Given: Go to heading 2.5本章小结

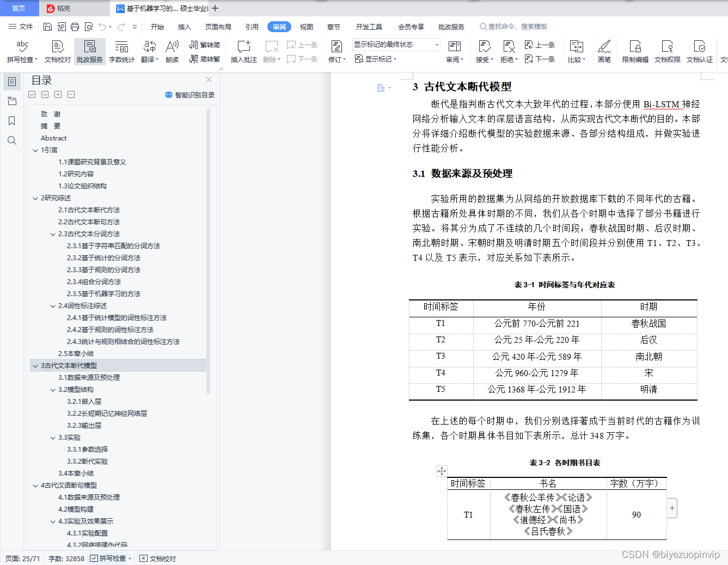Looking at the screenshot, I should [x=76, y=354].
